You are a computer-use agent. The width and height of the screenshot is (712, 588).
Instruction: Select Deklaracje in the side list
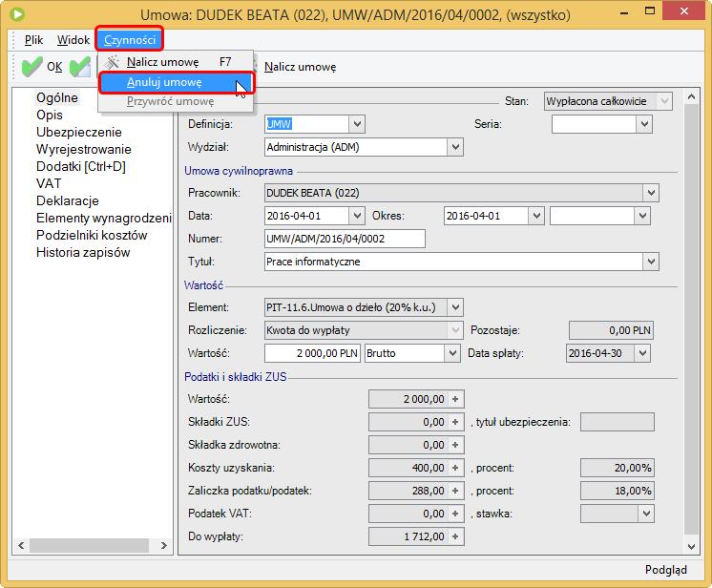pyautogui.click(x=68, y=200)
